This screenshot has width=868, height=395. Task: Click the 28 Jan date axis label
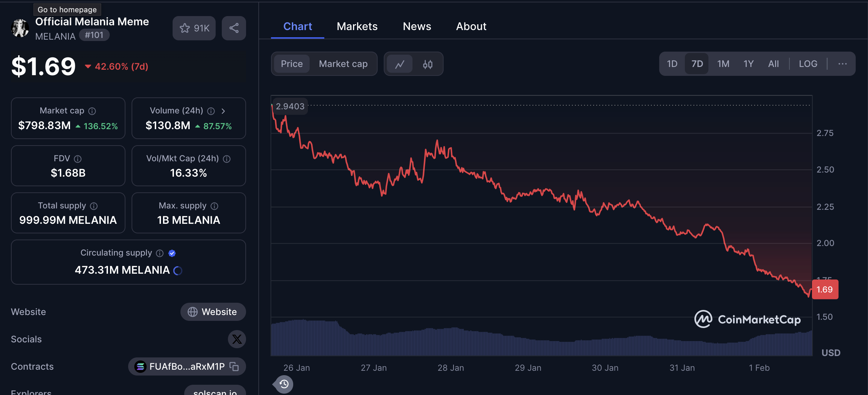click(x=451, y=368)
